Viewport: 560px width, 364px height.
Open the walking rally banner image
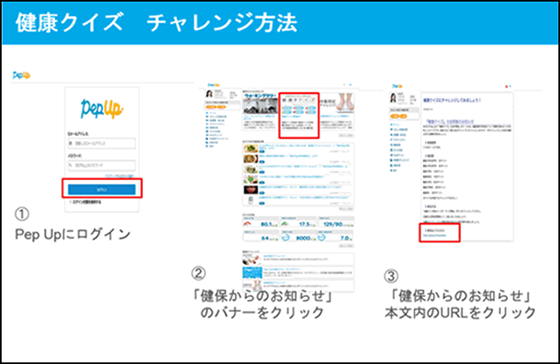[260, 104]
